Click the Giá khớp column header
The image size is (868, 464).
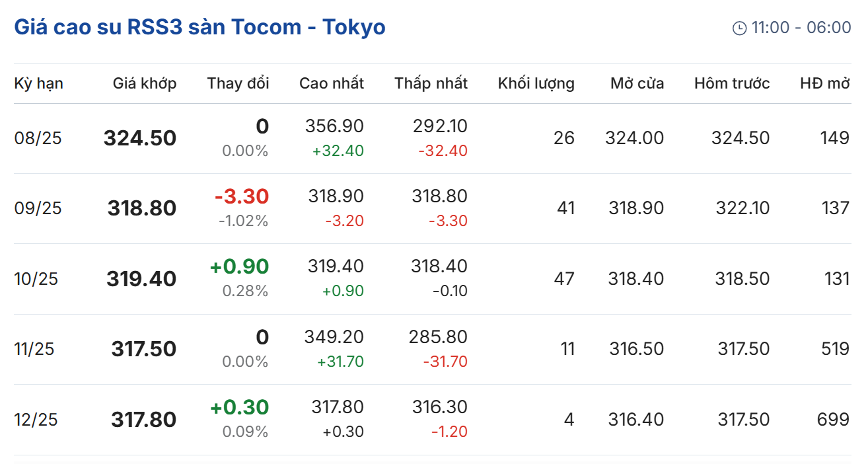tap(145, 83)
